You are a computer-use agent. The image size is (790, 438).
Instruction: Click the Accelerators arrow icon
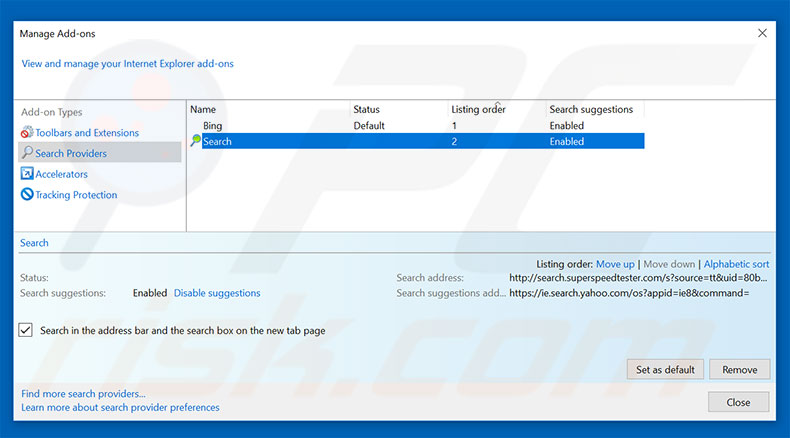[x=27, y=173]
